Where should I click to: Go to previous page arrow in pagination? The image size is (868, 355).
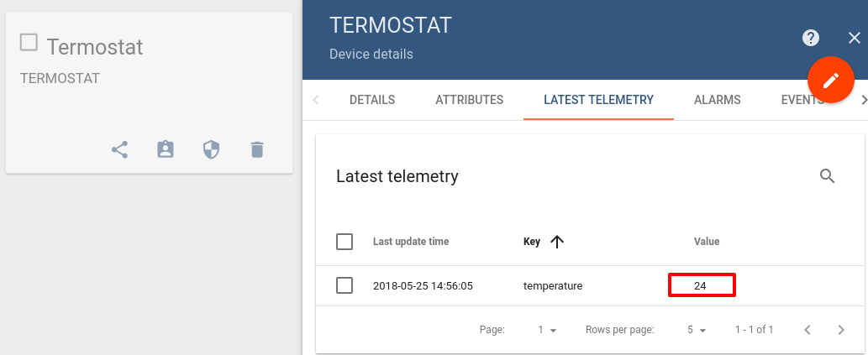808,330
